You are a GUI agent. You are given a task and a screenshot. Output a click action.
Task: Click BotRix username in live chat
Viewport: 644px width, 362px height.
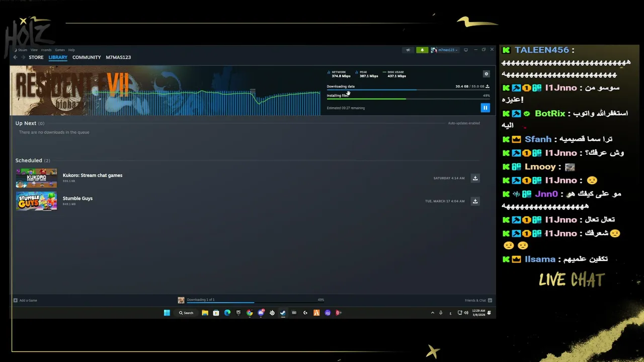[x=550, y=114]
